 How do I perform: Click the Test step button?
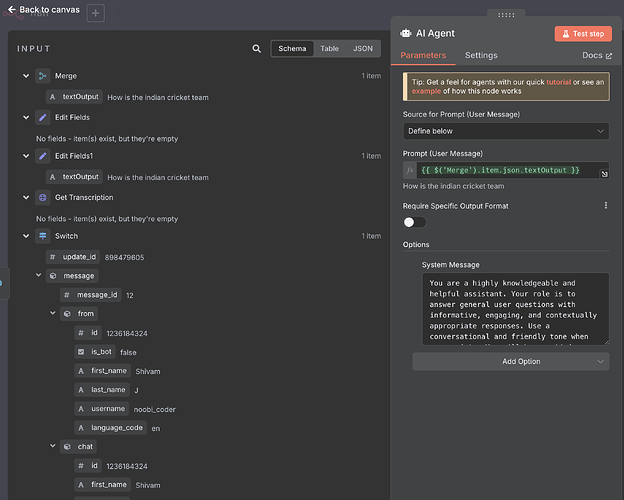(583, 34)
